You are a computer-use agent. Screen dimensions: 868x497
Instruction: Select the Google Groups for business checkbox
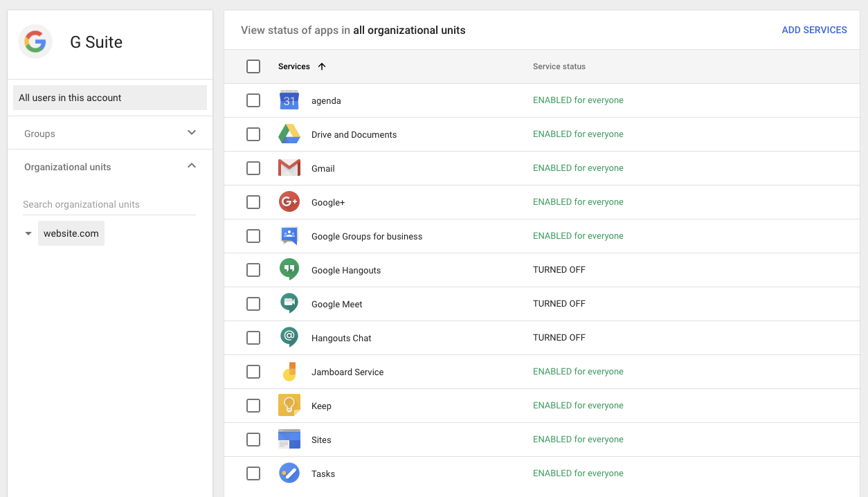click(253, 236)
